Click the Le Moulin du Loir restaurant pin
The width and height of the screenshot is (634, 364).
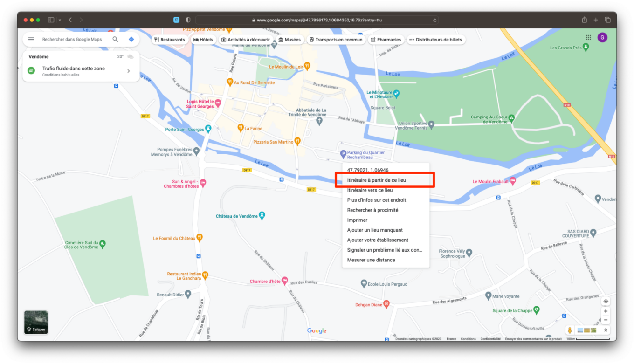click(307, 66)
